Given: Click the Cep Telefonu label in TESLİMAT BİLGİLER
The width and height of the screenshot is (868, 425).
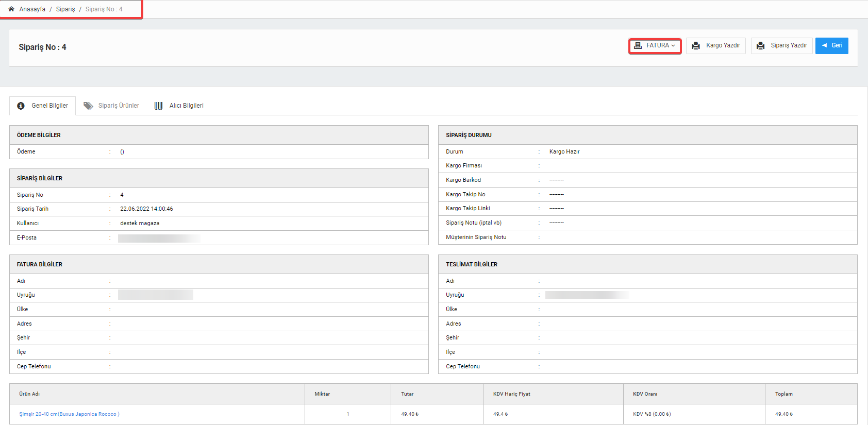Looking at the screenshot, I should click(463, 367).
